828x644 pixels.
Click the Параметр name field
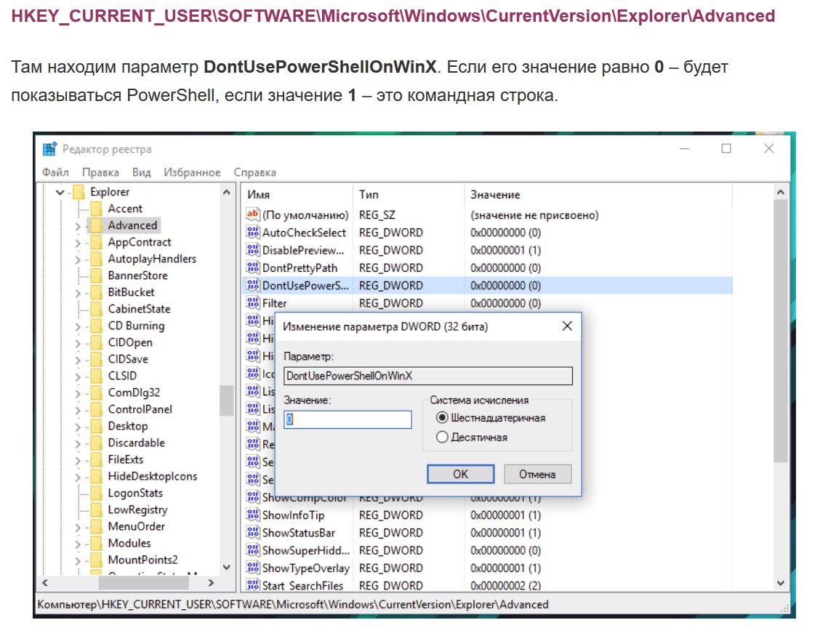(427, 376)
